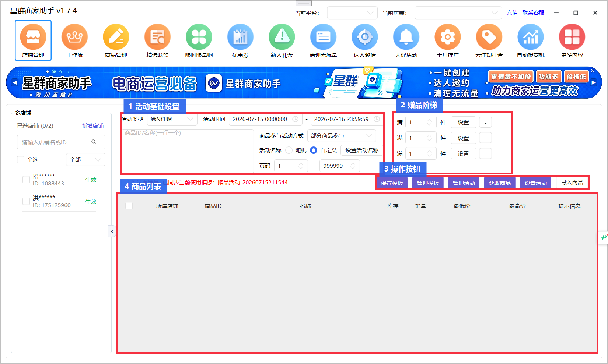Viewport: 608px width, 364px height.
Task: Click the 获取商品 button
Action: 500,183
